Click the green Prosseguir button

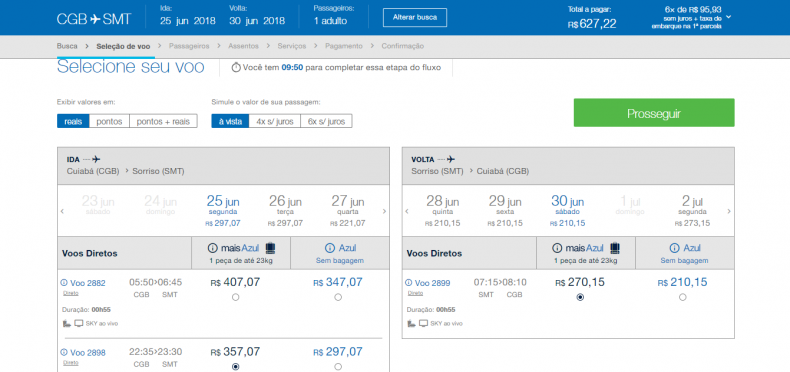coord(654,113)
